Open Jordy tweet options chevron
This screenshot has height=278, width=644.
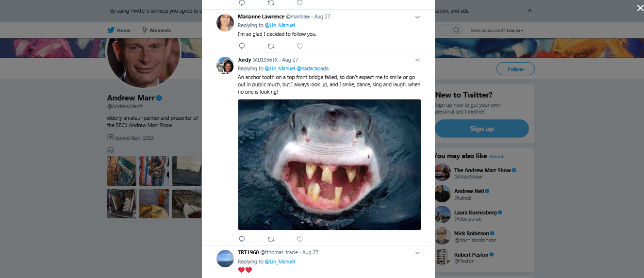(x=417, y=60)
